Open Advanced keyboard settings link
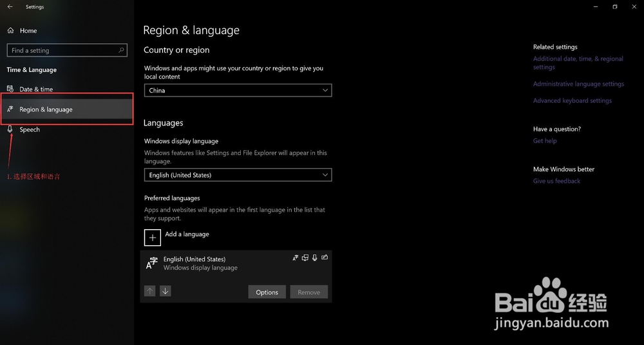Image resolution: width=644 pixels, height=345 pixels. click(572, 100)
